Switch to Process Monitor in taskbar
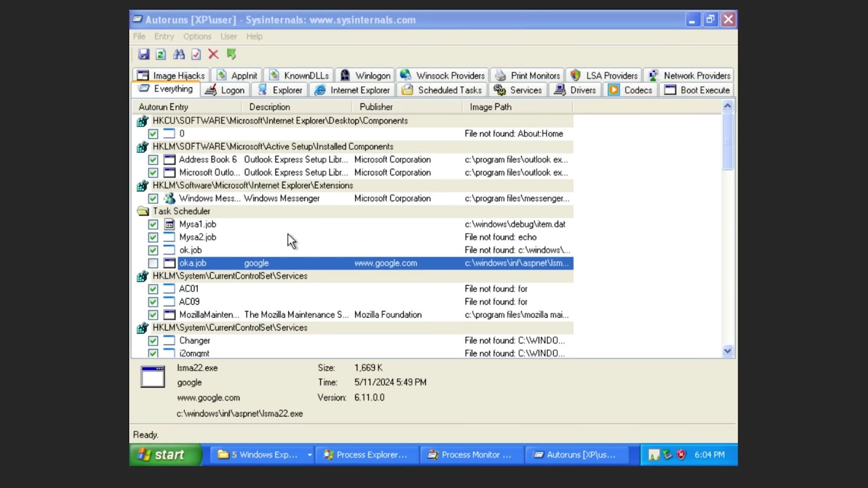The height and width of the screenshot is (488, 868). tap(471, 455)
